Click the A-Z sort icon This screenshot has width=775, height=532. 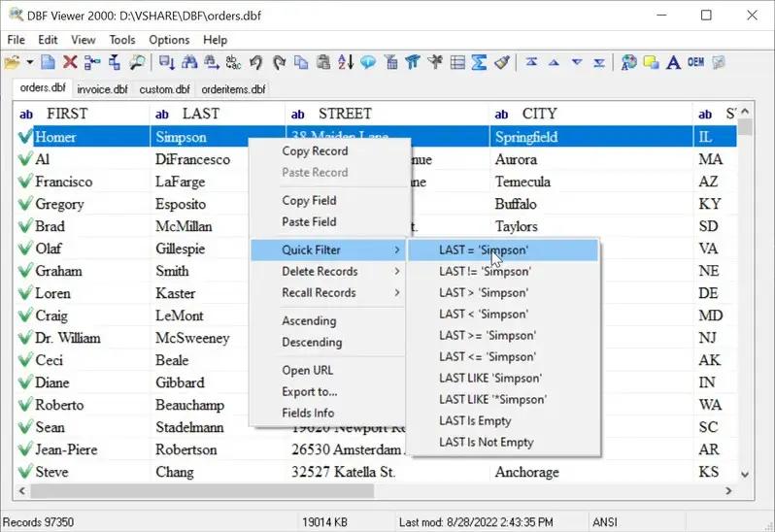point(346,62)
